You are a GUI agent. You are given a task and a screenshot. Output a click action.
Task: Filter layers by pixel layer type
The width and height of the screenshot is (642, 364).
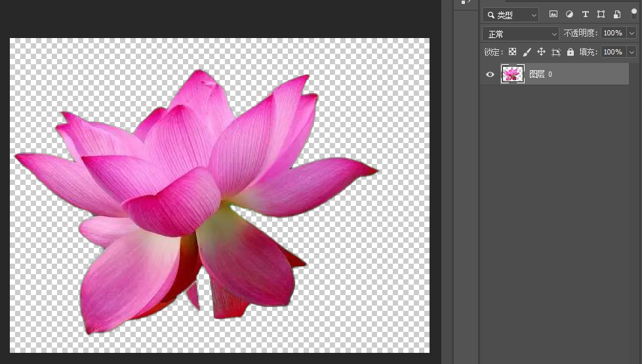click(553, 14)
